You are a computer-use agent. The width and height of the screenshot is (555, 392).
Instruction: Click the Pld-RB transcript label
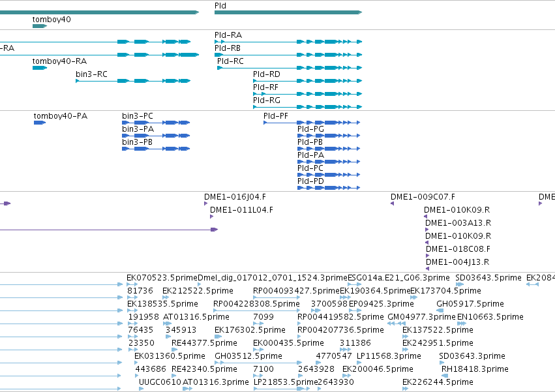(228, 48)
